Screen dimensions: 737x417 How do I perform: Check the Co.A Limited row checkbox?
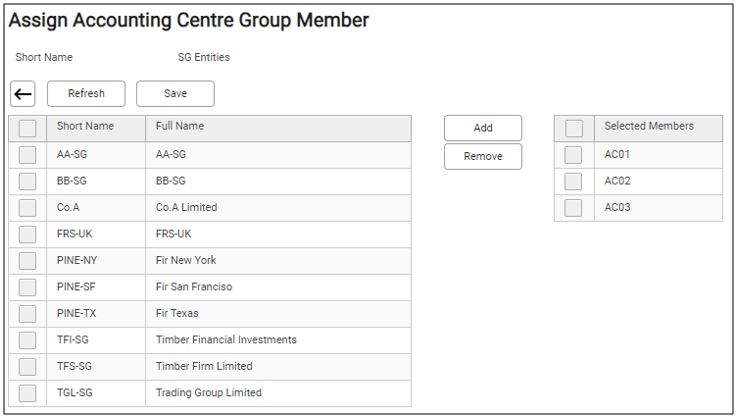point(28,208)
